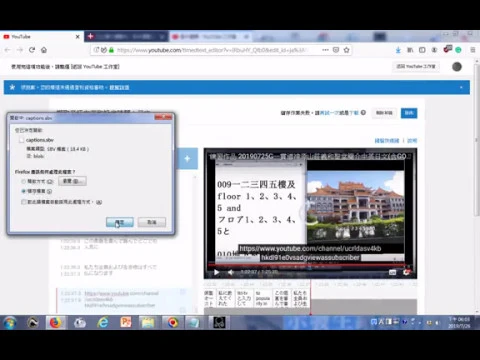This screenshot has height=360, width=480.
Task: Click the Firefox back arrow
Action: click(x=7, y=50)
